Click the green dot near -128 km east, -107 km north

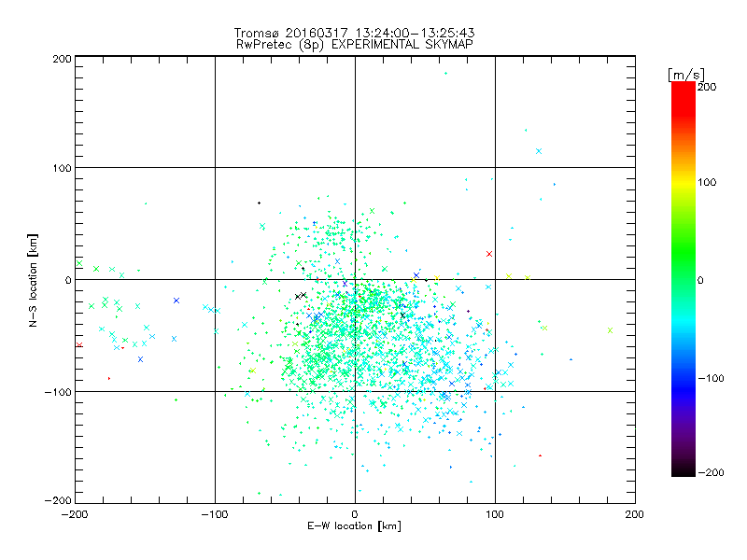pos(176,400)
